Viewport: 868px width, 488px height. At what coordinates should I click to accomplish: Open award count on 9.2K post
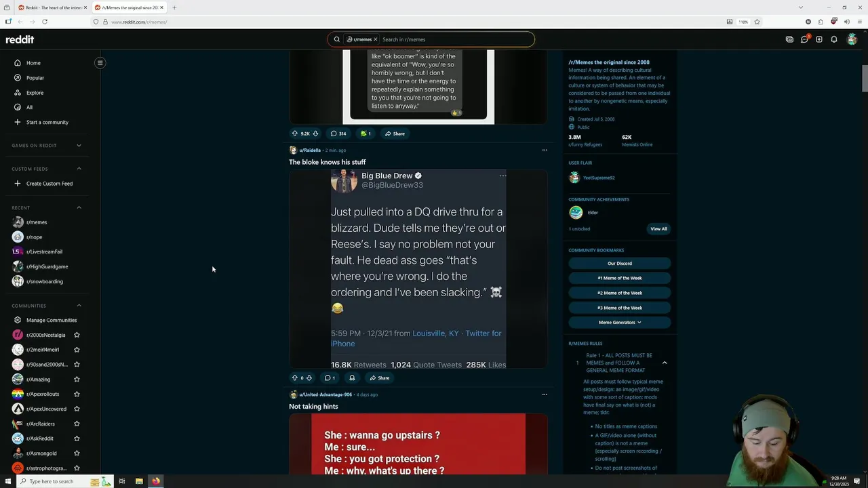pos(366,134)
